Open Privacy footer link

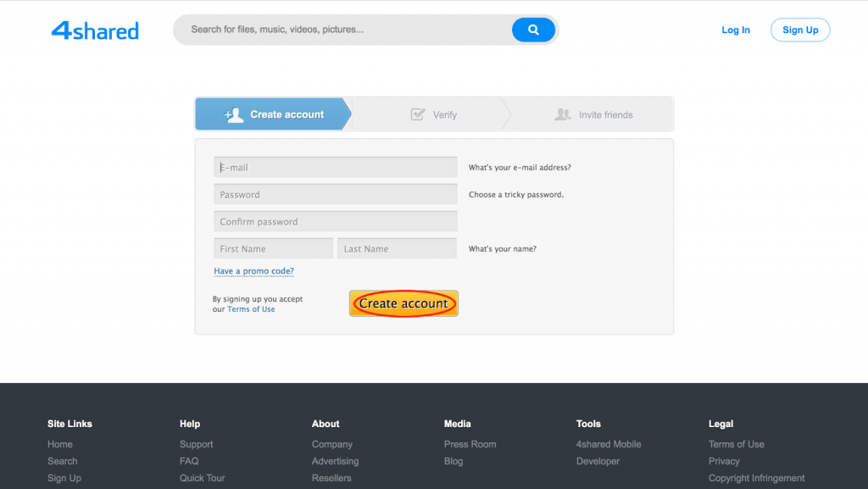[724, 461]
